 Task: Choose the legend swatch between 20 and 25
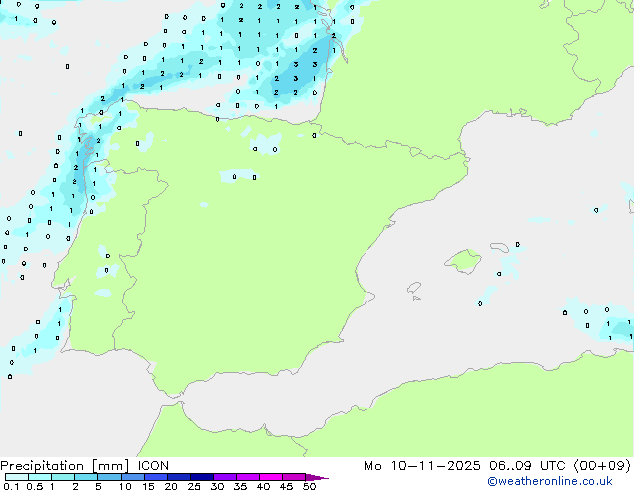pos(178,477)
